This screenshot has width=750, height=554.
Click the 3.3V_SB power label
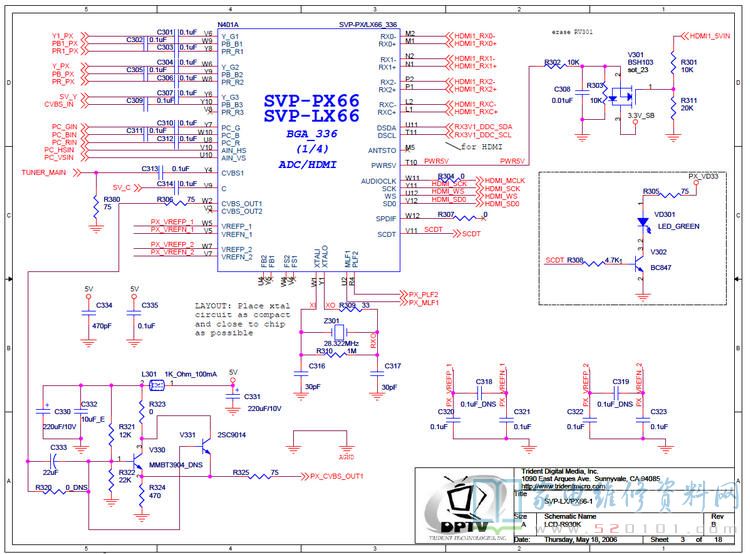coord(641,116)
